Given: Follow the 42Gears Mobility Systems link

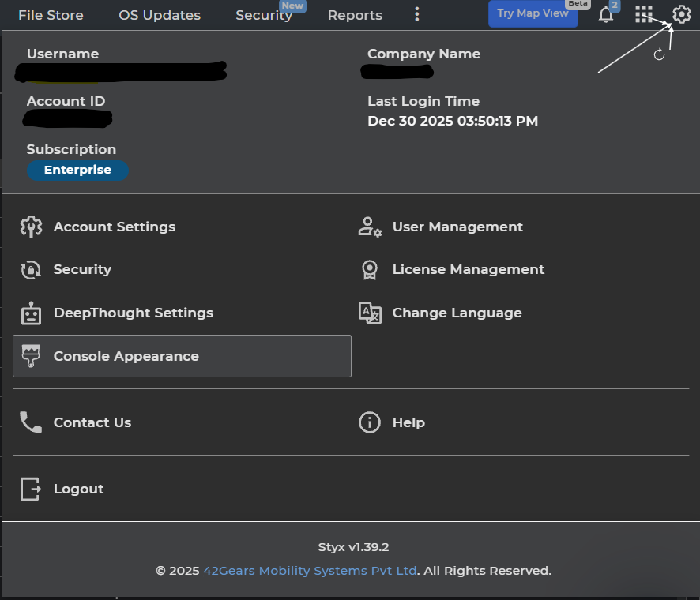Looking at the screenshot, I should pyautogui.click(x=310, y=570).
